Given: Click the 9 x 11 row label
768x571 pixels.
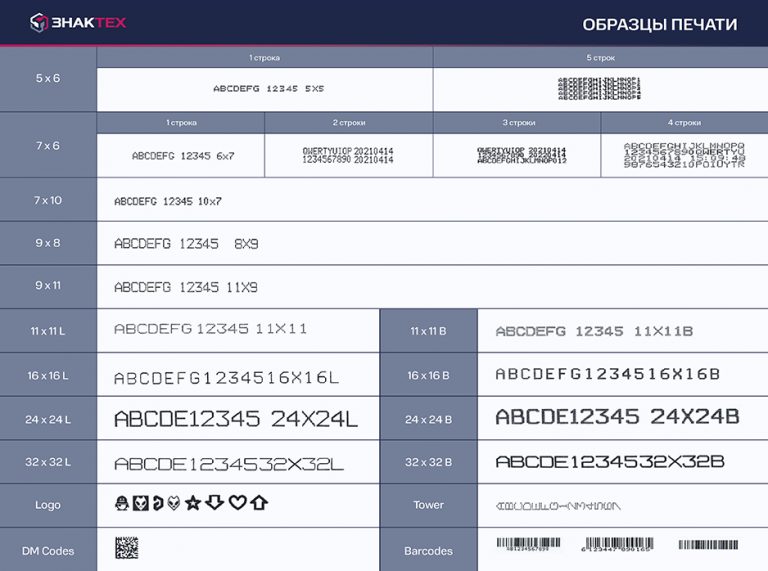Looking at the screenshot, I should tap(48, 286).
